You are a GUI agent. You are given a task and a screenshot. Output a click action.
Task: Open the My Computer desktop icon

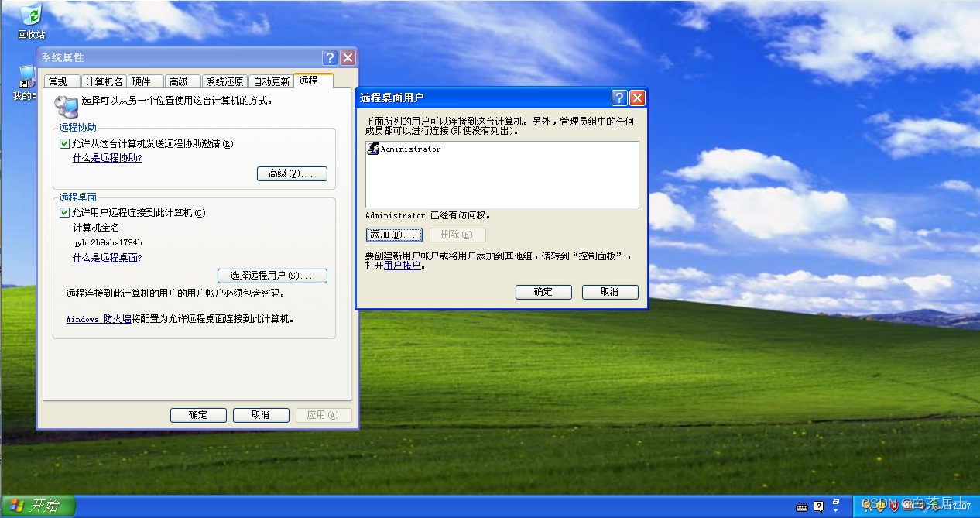pos(26,83)
